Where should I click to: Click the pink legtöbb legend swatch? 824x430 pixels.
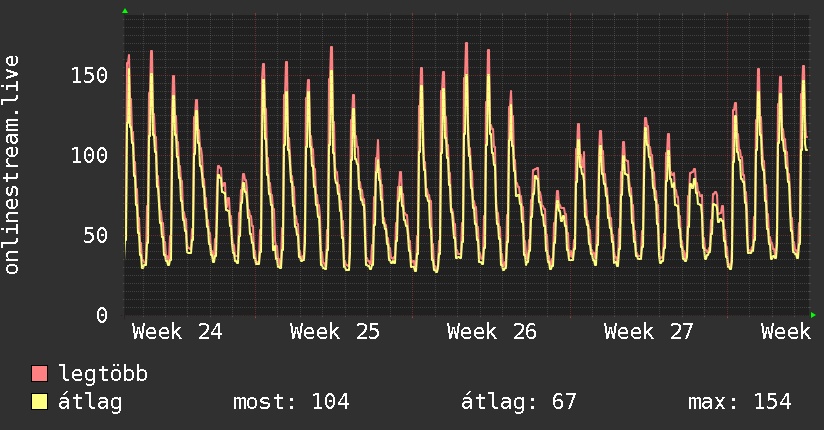[x=39, y=373]
